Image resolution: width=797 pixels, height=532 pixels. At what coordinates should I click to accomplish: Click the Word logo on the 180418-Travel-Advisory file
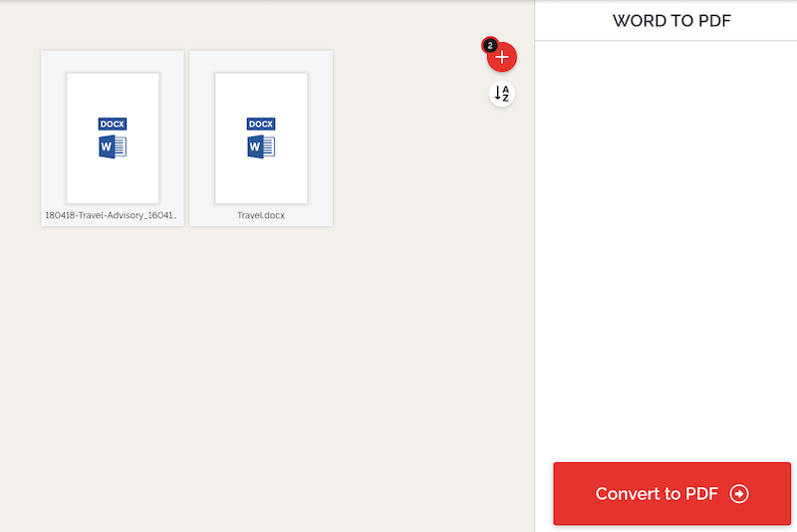pos(113,147)
